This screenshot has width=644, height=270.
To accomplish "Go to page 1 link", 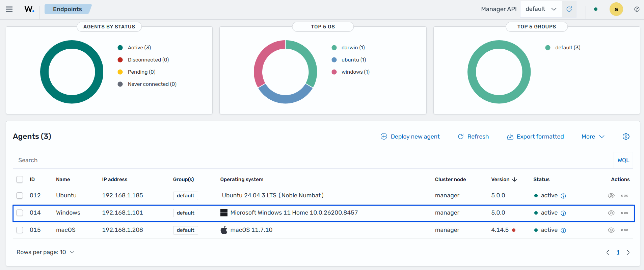I will 618,252.
